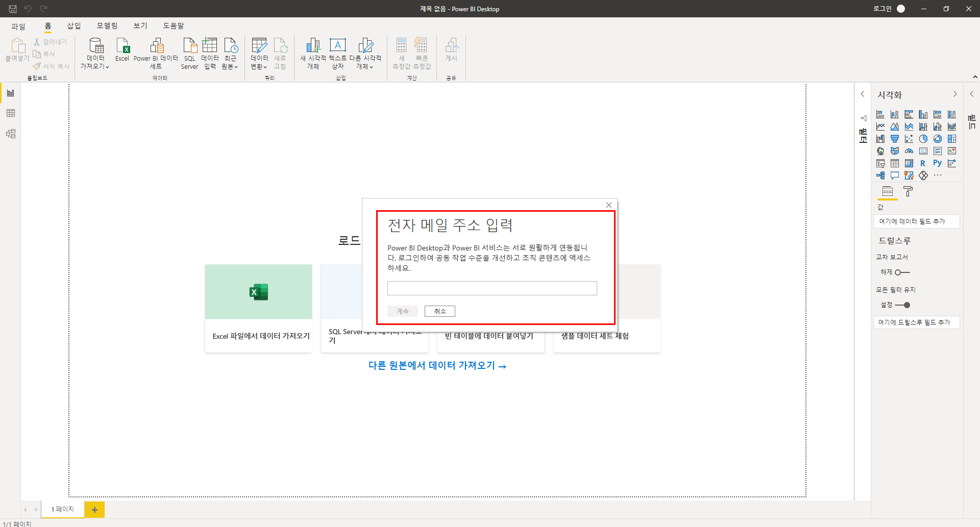Open the Report view in left sidebar
The image size is (980, 527).
pyautogui.click(x=11, y=93)
